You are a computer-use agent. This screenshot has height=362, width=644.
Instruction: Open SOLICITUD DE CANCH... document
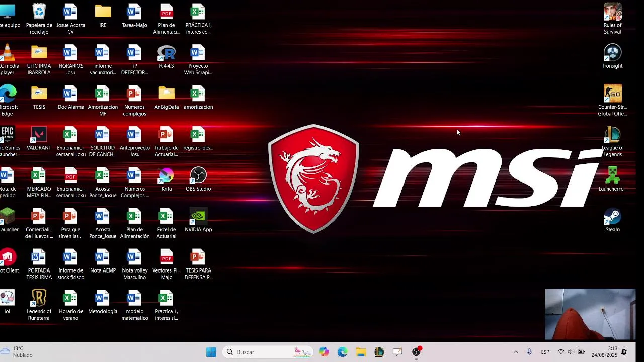click(103, 141)
